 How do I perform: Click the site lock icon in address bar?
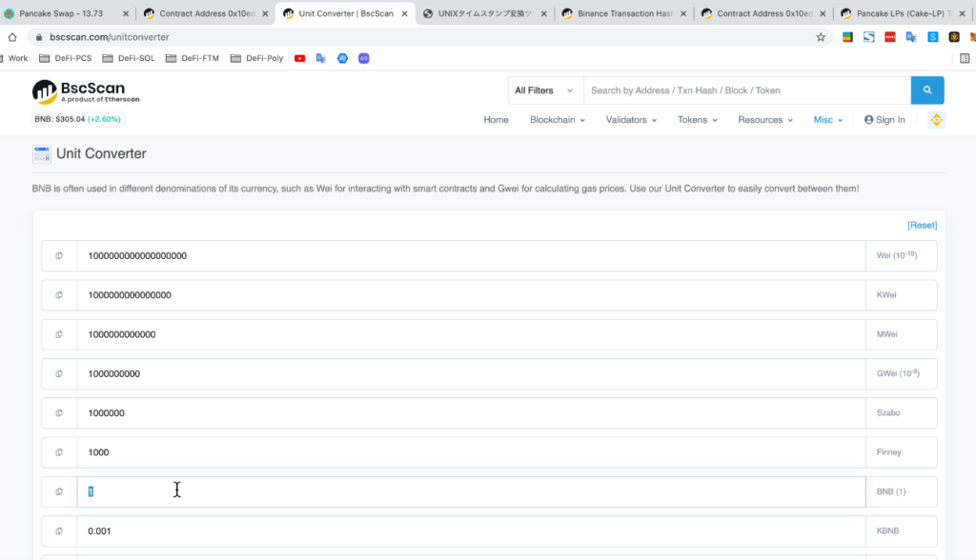tap(38, 37)
